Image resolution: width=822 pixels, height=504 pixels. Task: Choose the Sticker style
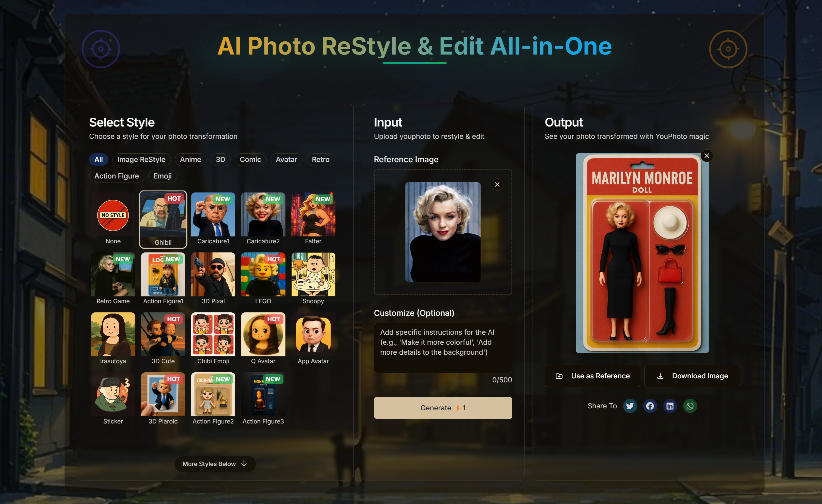[x=113, y=399]
